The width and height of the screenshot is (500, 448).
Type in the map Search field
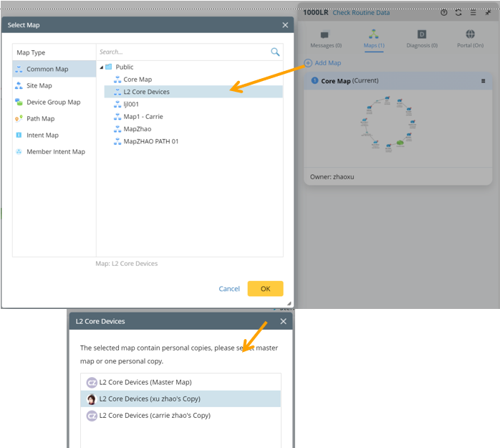pyautogui.click(x=183, y=52)
